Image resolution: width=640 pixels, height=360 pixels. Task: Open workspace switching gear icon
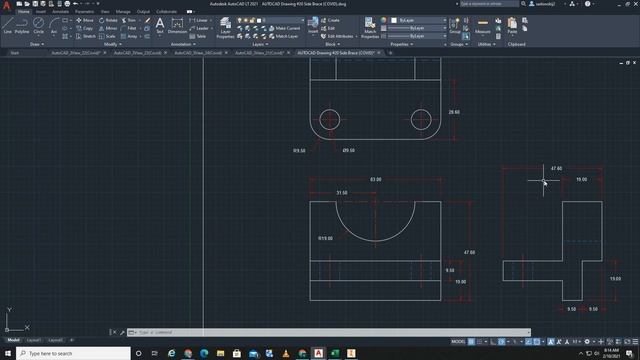coord(587,342)
